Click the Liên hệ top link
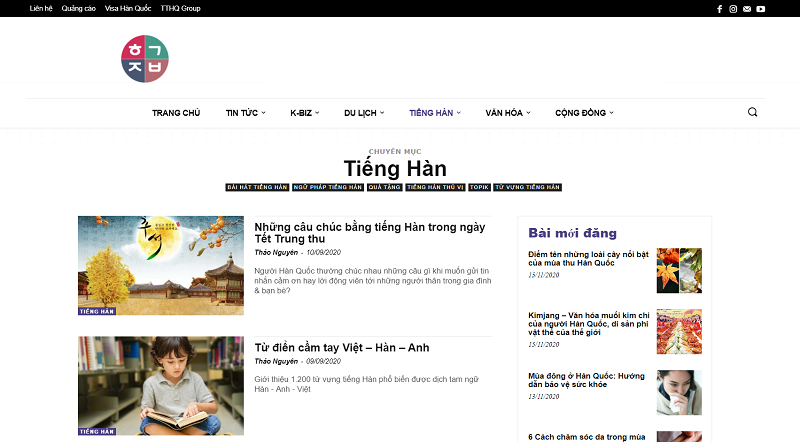 click(x=41, y=8)
